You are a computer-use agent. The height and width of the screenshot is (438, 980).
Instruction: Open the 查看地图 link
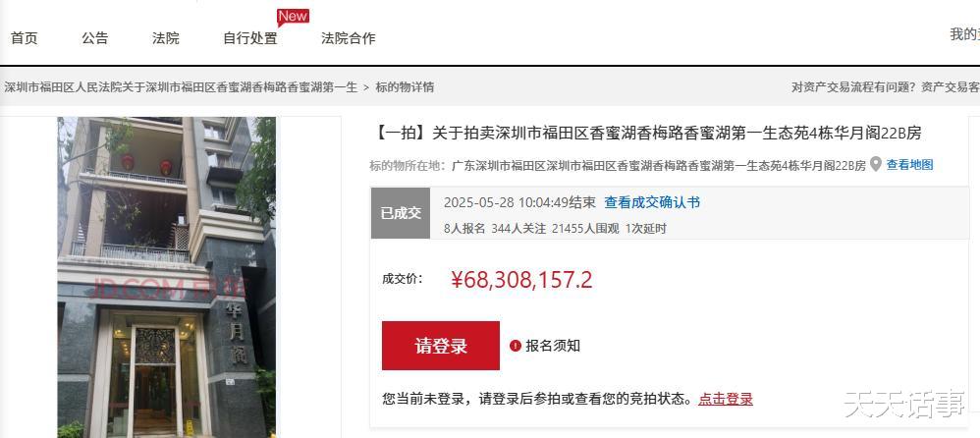(x=909, y=165)
